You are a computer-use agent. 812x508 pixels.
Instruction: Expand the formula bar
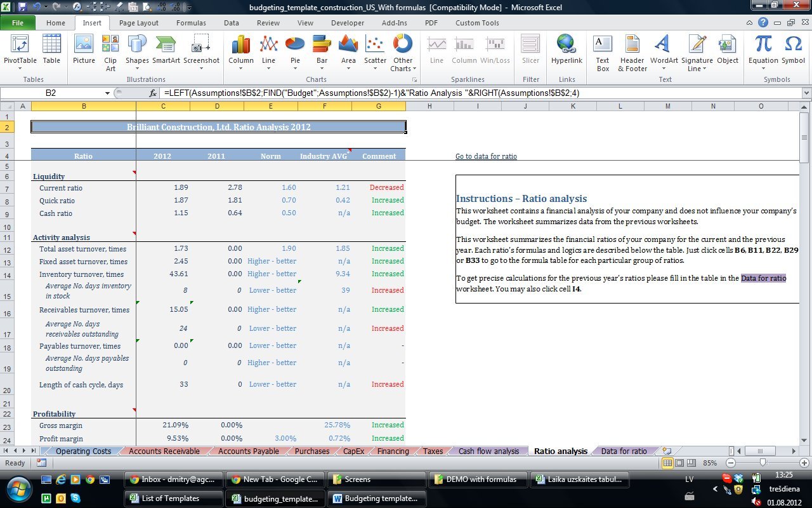click(x=806, y=93)
